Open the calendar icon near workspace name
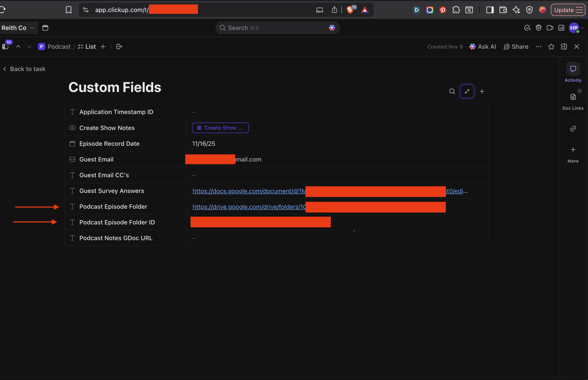The height and width of the screenshot is (380, 588). tap(45, 28)
